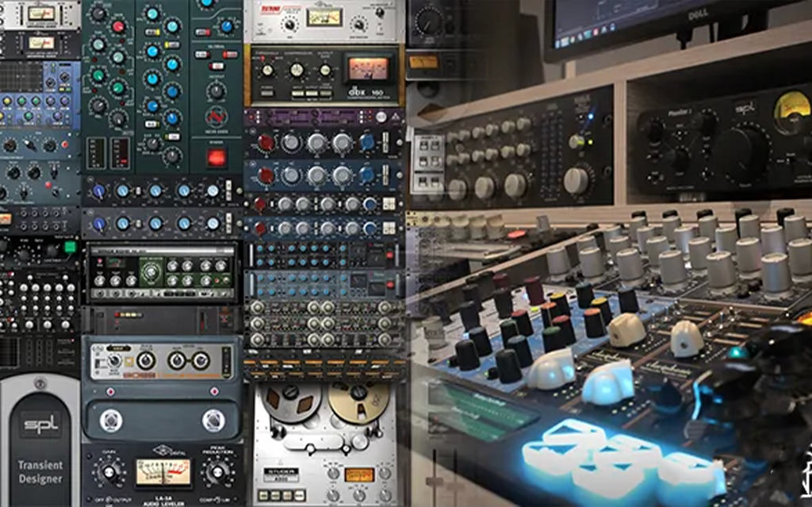Click the GAIN knob on the LA-3A leveler
This screenshot has width=812, height=507.
(109, 472)
